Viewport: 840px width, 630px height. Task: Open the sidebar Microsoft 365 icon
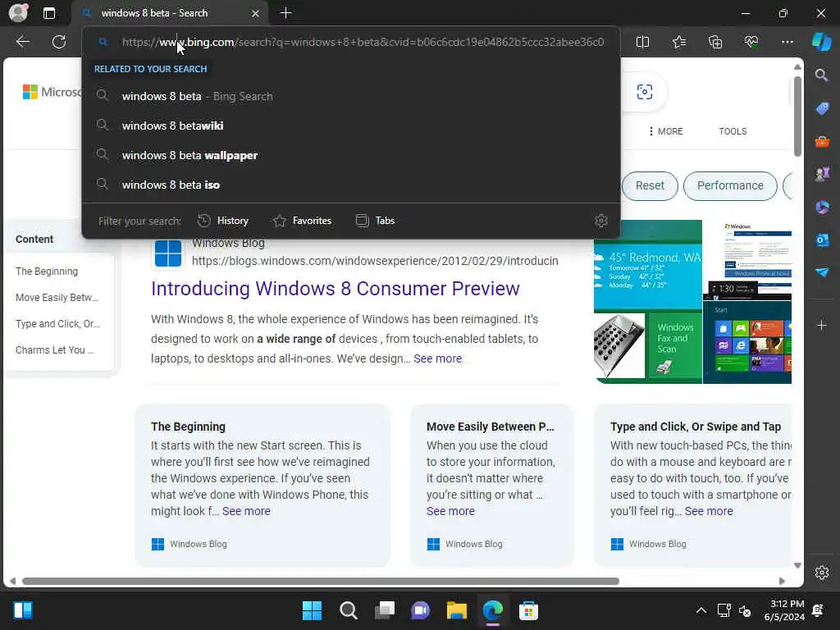[822, 207]
